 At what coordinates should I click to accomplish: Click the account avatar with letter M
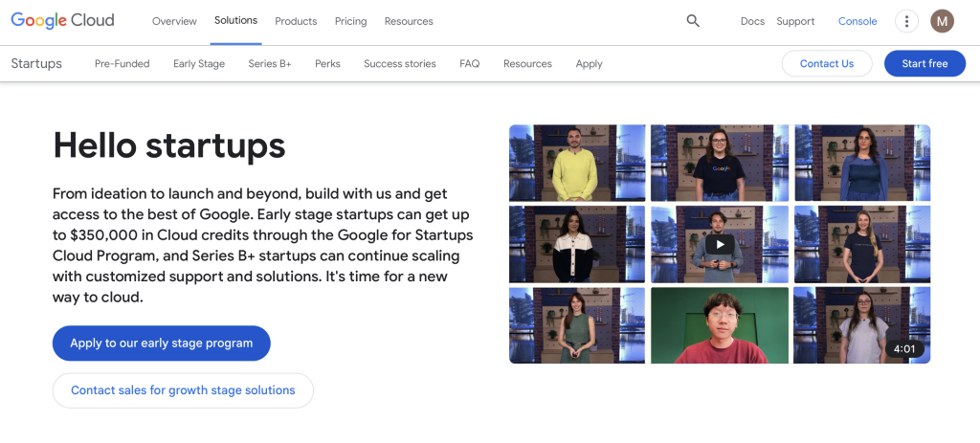(x=942, y=21)
